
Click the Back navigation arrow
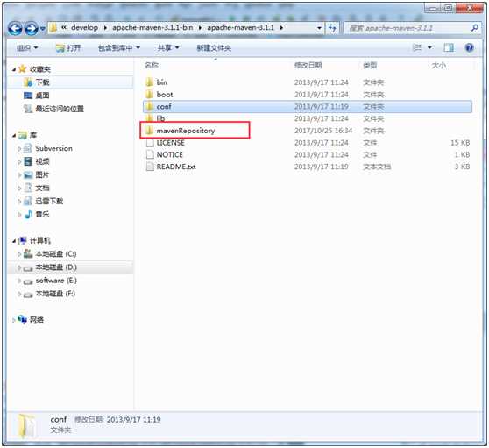pyautogui.click(x=15, y=29)
